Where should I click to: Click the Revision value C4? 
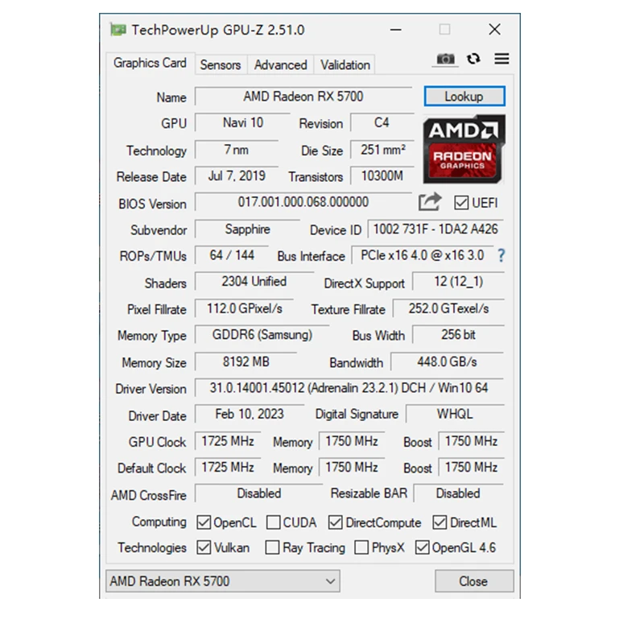[x=382, y=123]
